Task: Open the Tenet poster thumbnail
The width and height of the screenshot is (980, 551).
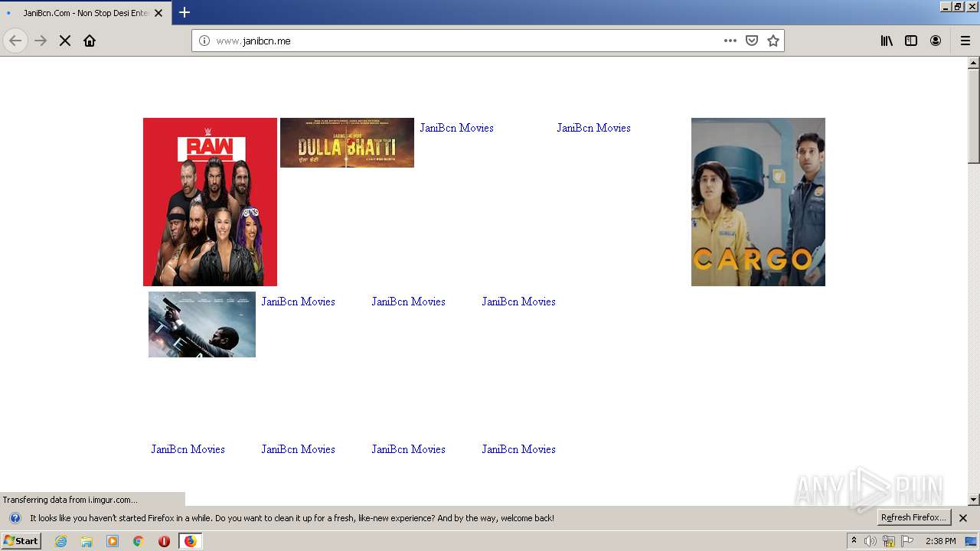Action: pyautogui.click(x=202, y=324)
